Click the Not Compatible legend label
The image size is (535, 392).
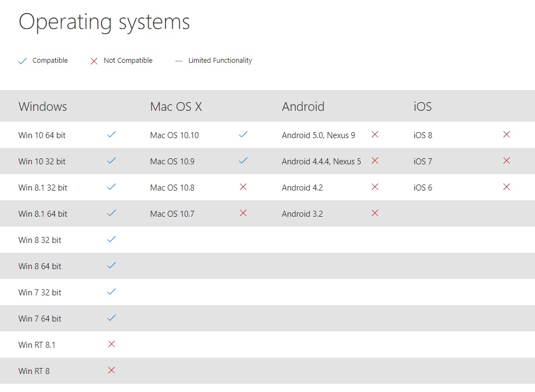coord(128,61)
